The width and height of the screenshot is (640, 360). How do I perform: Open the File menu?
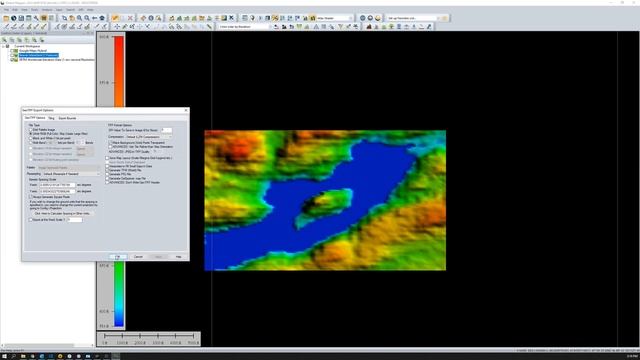pyautogui.click(x=6, y=10)
